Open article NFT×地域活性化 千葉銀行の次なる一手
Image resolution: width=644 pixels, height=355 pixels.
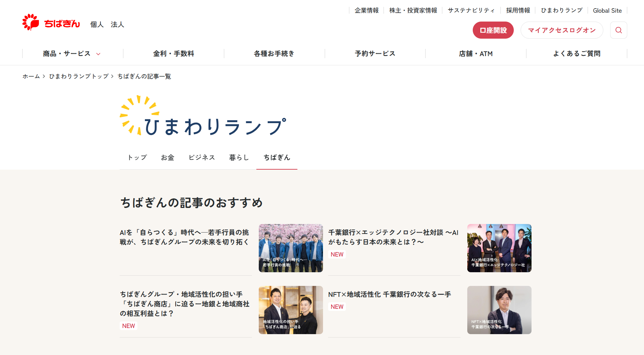click(390, 294)
